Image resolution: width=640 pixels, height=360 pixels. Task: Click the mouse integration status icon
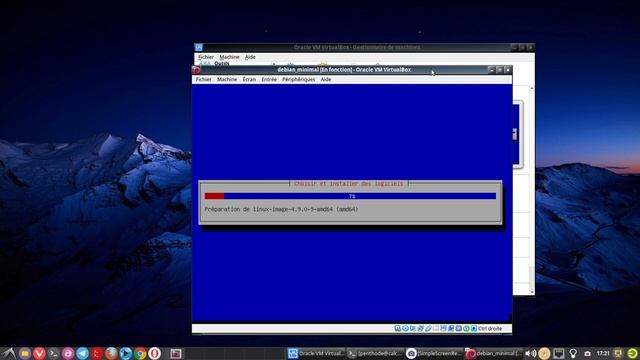(466, 328)
